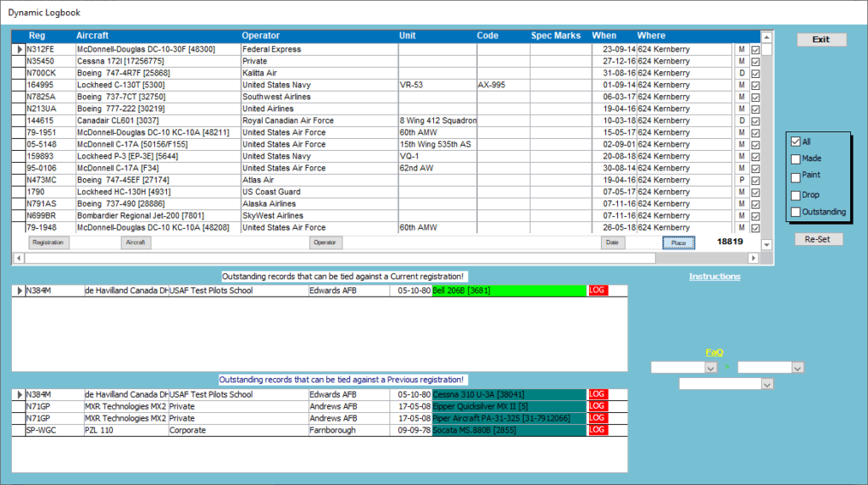Select the VR-53 unit cell
This screenshot has width=868, height=485.
pyautogui.click(x=437, y=85)
